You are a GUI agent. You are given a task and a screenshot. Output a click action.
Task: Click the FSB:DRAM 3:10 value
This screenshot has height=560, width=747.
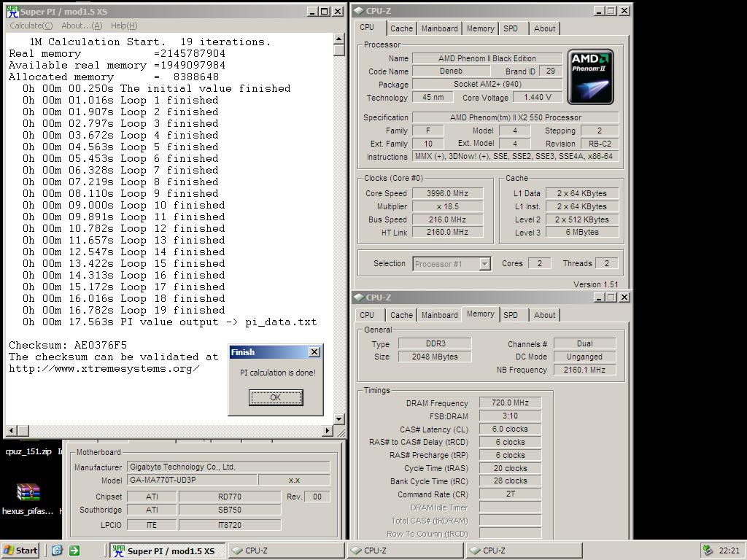(510, 416)
